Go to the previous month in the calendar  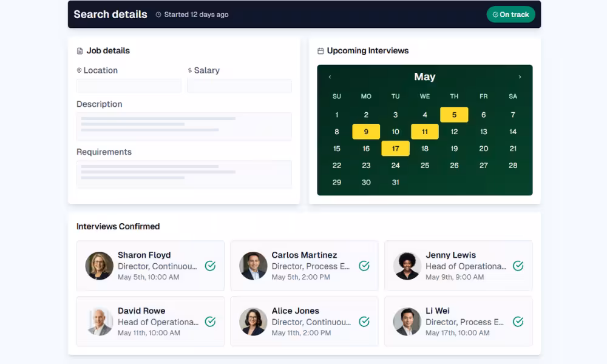(x=330, y=77)
